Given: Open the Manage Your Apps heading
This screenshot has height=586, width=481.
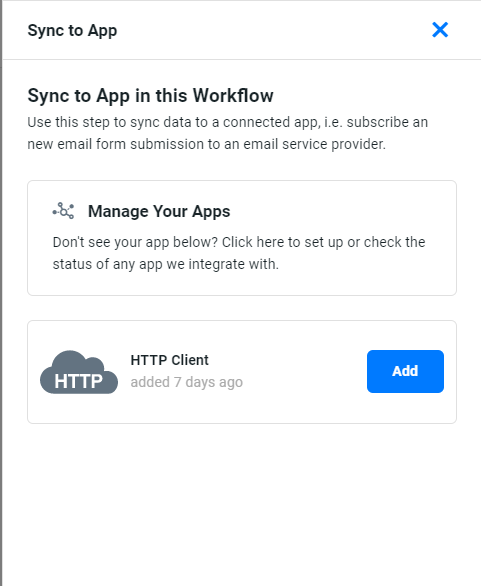Looking at the screenshot, I should (159, 211).
